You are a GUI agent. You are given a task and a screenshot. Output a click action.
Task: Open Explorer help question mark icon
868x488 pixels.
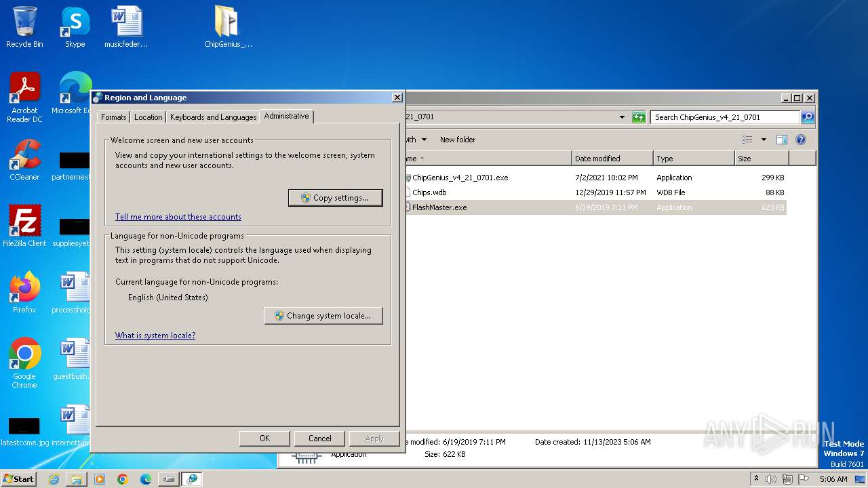click(x=800, y=140)
